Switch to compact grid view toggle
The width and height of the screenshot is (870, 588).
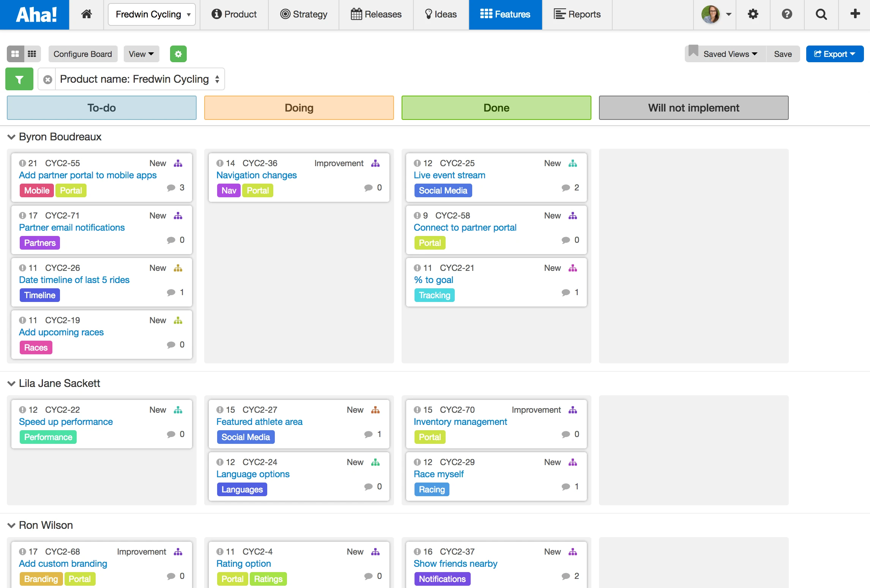coord(32,54)
